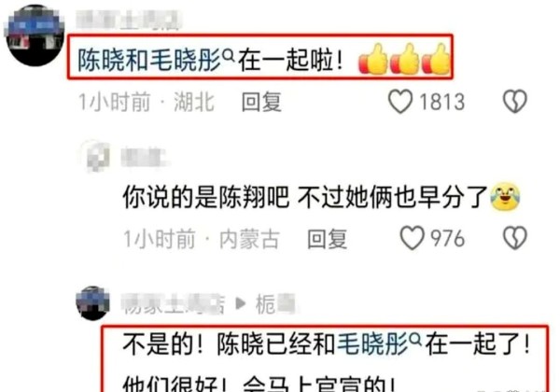The width and height of the screenshot is (560, 392).
Task: Tap the laughing-crying emoji in the reply
Action: [x=505, y=196]
